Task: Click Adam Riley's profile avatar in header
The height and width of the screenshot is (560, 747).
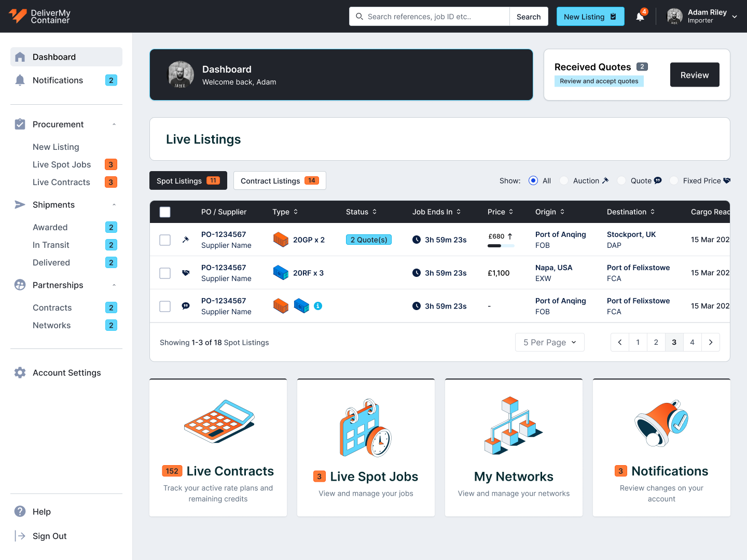Action: tap(674, 16)
